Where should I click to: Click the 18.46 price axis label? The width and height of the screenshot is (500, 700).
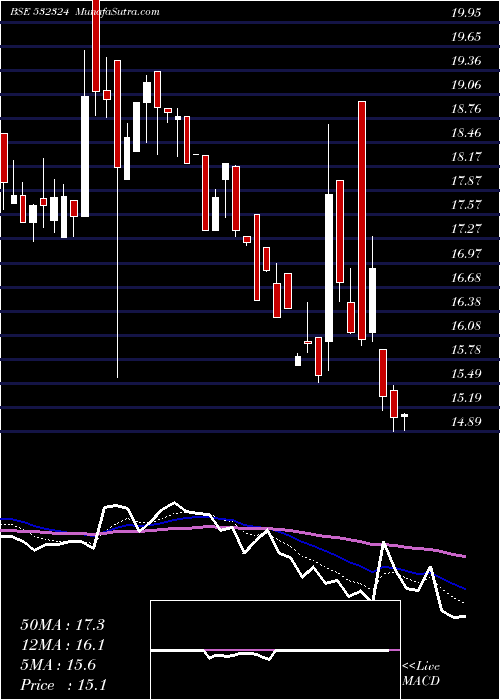click(466, 133)
